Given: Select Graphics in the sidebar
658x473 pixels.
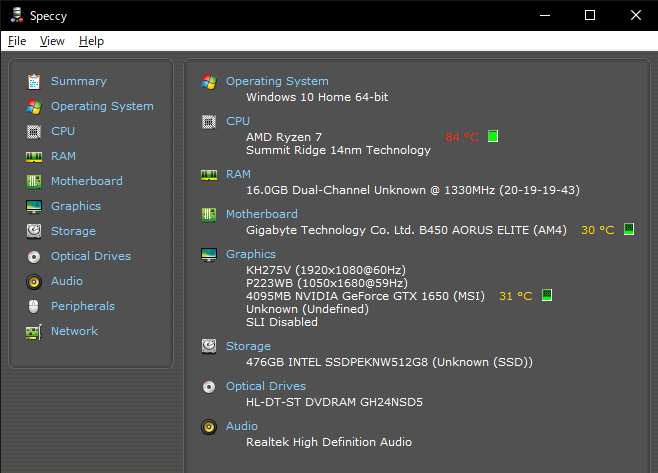Looking at the screenshot, I should tap(76, 206).
